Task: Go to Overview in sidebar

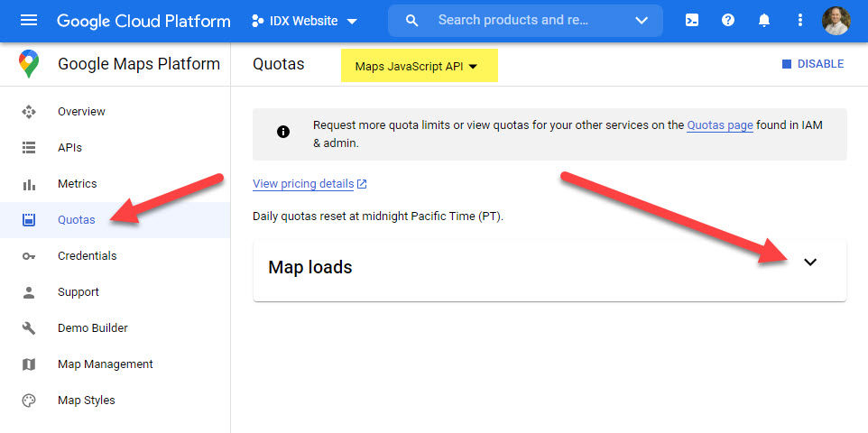Action: tap(81, 111)
